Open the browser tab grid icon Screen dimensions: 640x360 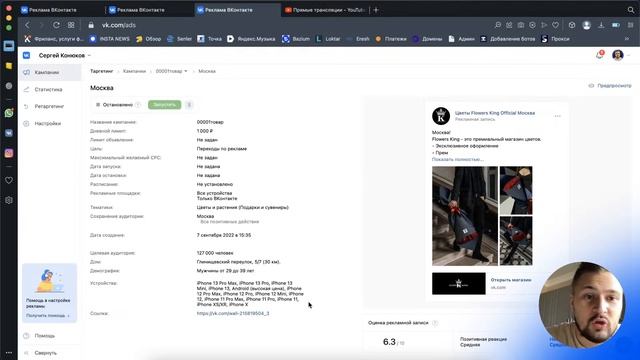coord(71,25)
